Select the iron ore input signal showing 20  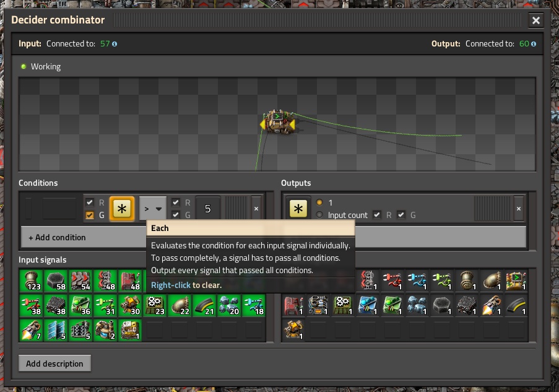tap(229, 306)
